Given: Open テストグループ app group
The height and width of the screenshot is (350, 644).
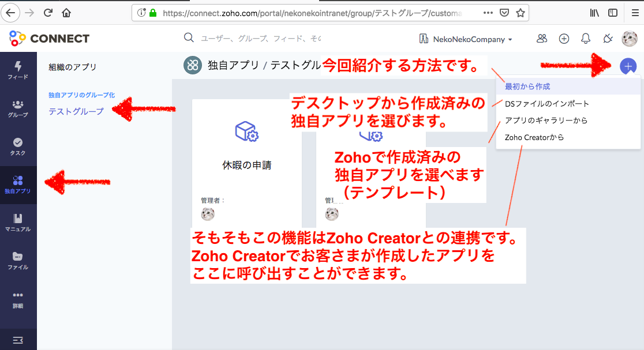Looking at the screenshot, I should pos(76,111).
